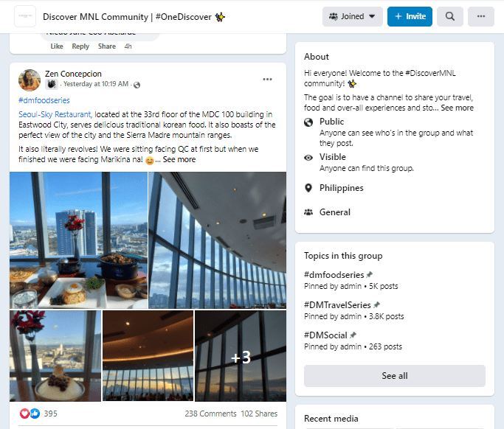504x429 pixels.
Task: Click the heart and like reaction icons
Action: (30, 414)
